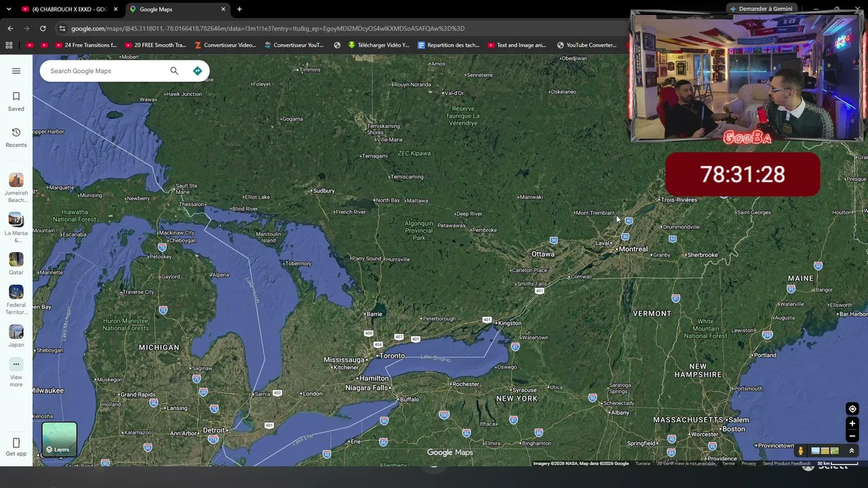
Task: Open Directions from the search box
Action: tap(197, 70)
